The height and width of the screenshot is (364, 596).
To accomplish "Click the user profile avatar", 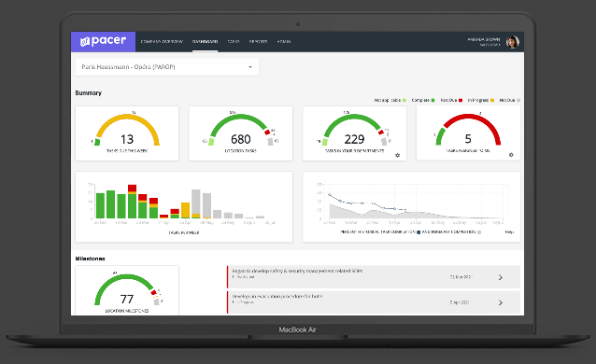I will tap(512, 41).
